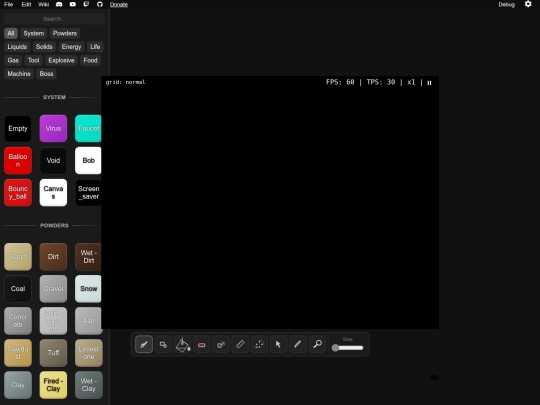This screenshot has width=540, height=405.
Task: Click the Donate link
Action: (x=119, y=4)
